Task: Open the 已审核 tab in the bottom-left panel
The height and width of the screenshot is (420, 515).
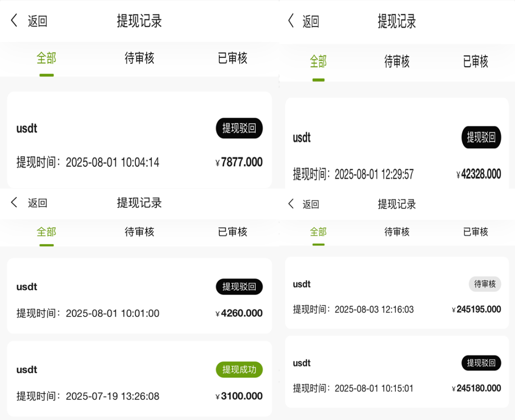Action: click(x=232, y=232)
